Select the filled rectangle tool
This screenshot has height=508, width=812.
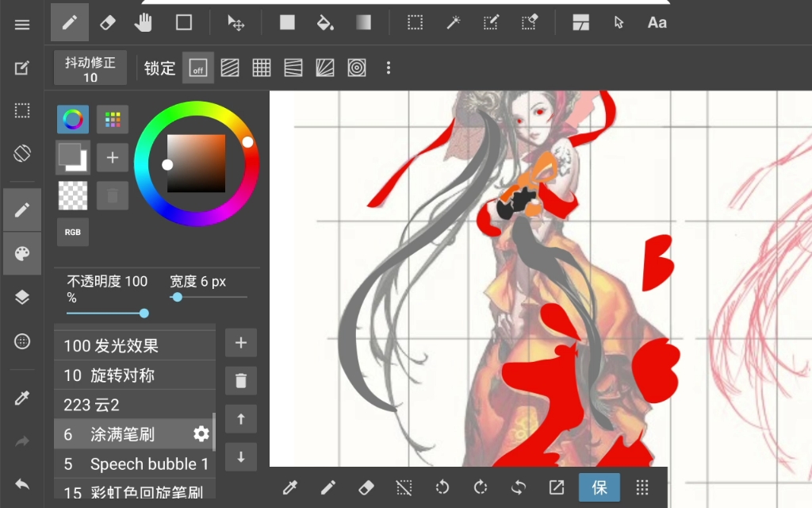tap(287, 22)
